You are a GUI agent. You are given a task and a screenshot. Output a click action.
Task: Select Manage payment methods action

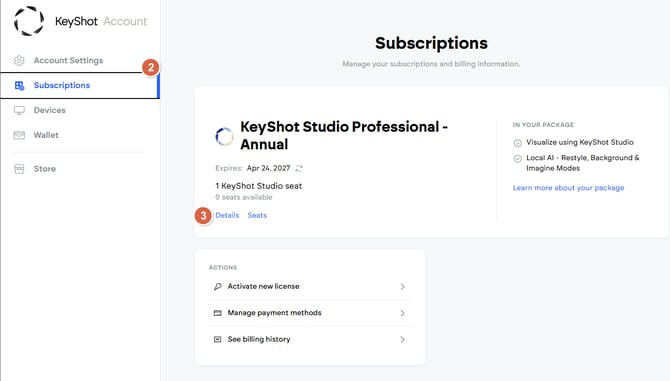coord(309,313)
